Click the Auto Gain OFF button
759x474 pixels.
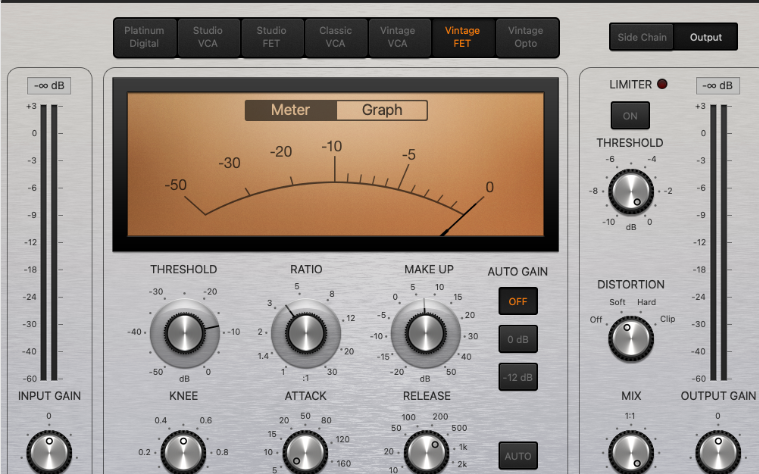[518, 301]
